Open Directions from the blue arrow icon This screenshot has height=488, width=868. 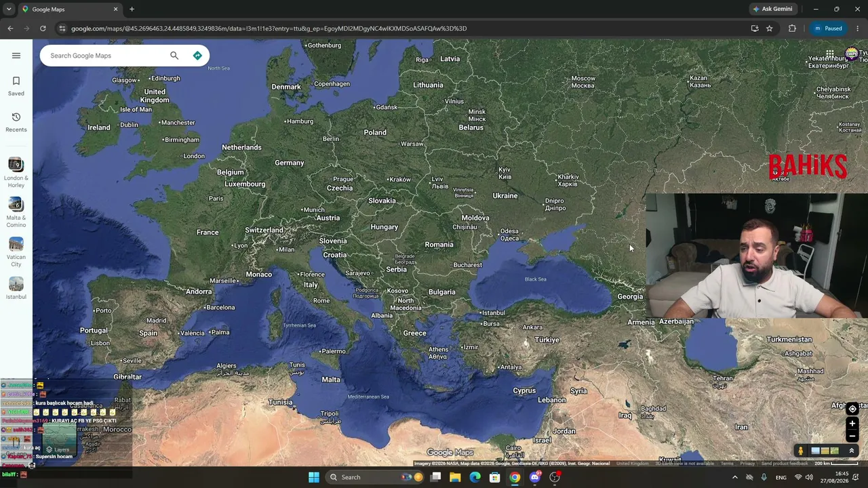197,56
